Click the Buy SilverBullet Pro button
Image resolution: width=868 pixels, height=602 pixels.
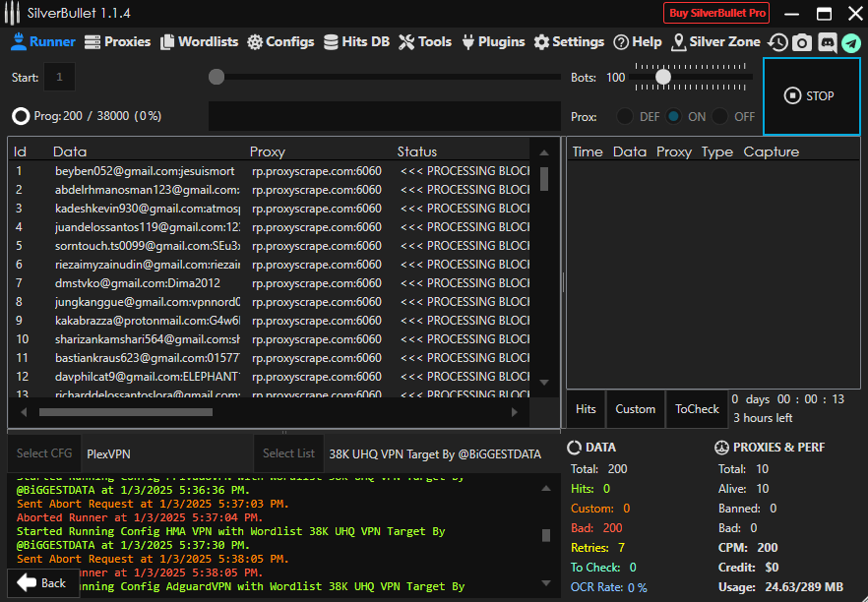715,13
